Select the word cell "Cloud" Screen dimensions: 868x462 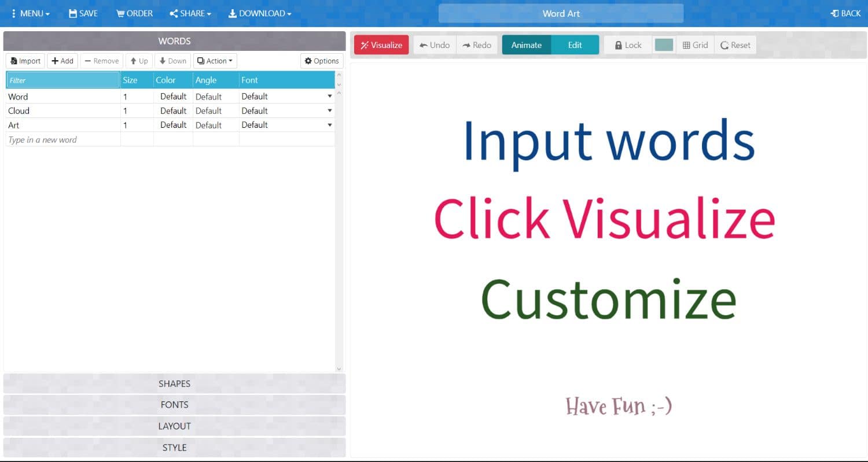pyautogui.click(x=62, y=110)
